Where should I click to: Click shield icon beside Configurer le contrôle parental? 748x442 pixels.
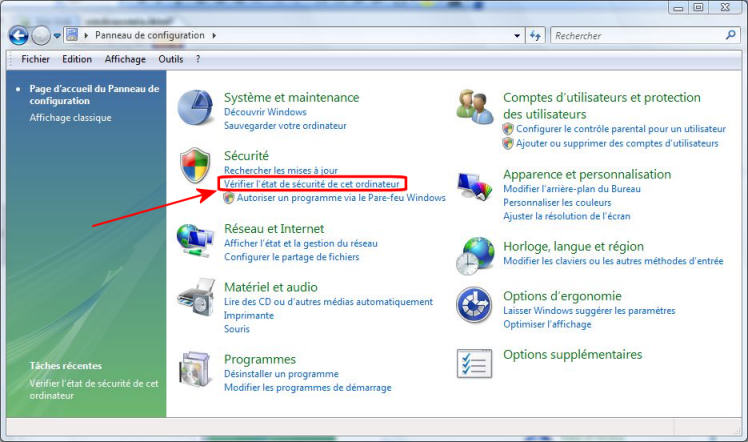point(508,129)
